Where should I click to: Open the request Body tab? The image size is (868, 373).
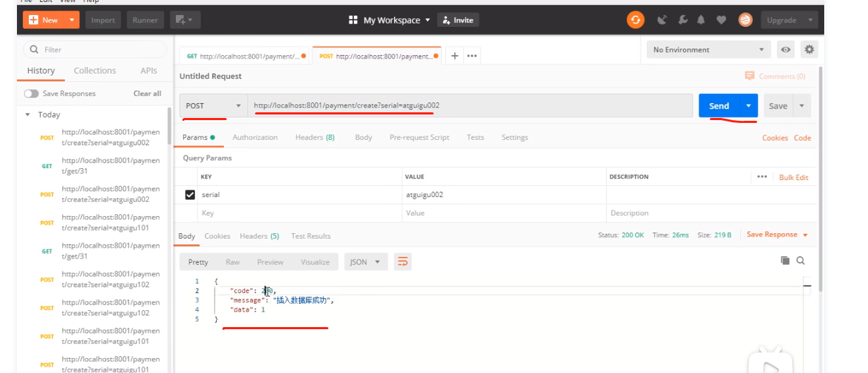pos(364,137)
